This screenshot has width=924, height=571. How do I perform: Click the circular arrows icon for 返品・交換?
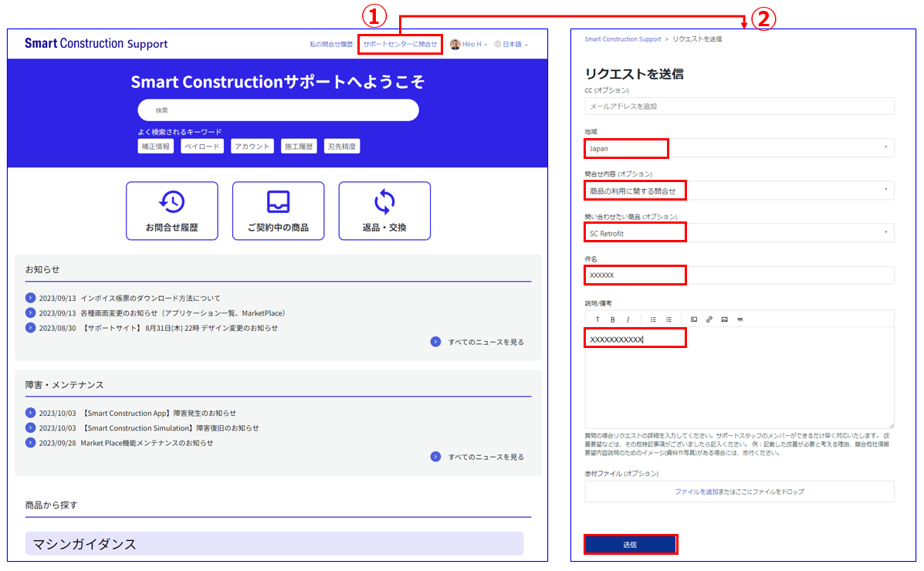point(384,202)
